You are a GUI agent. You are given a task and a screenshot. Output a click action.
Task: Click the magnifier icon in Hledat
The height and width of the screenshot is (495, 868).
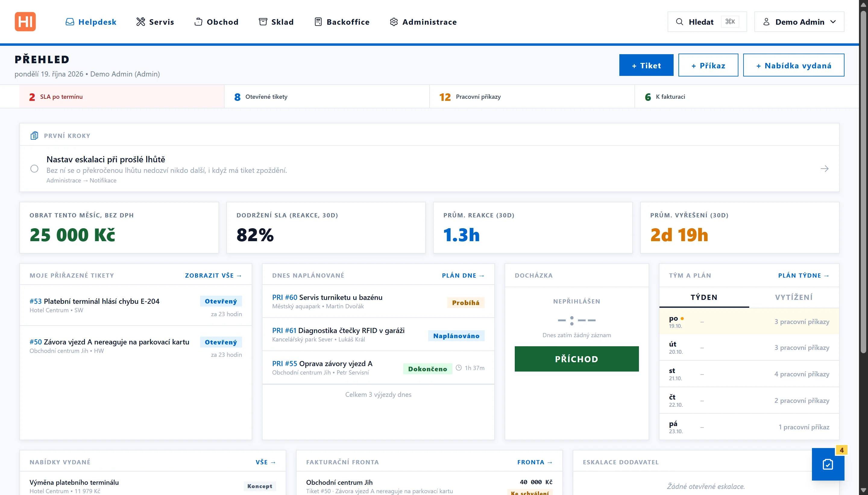coord(679,22)
